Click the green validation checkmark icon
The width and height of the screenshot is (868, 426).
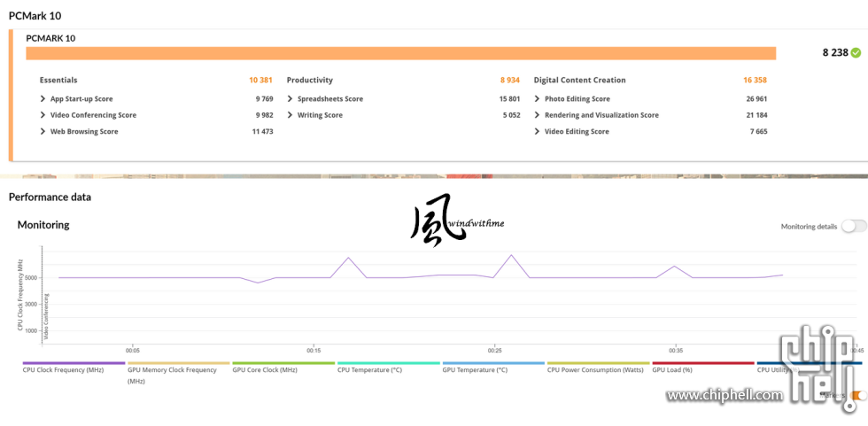856,52
